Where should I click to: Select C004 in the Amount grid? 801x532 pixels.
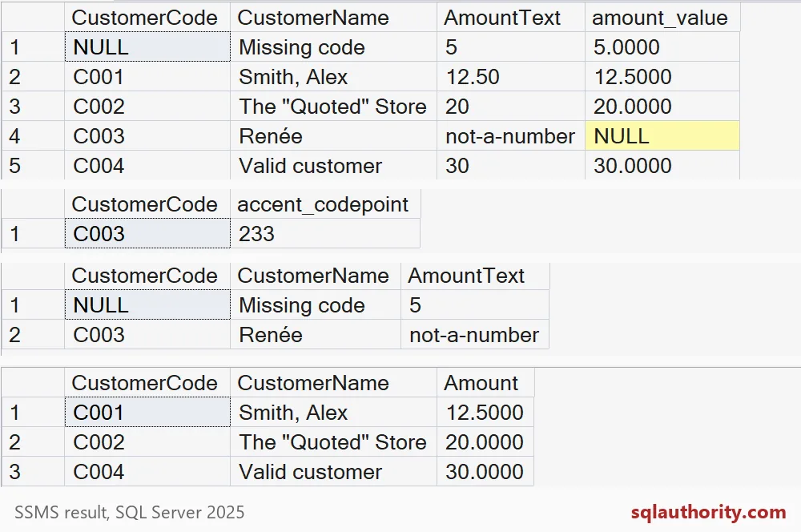pyautogui.click(x=147, y=472)
